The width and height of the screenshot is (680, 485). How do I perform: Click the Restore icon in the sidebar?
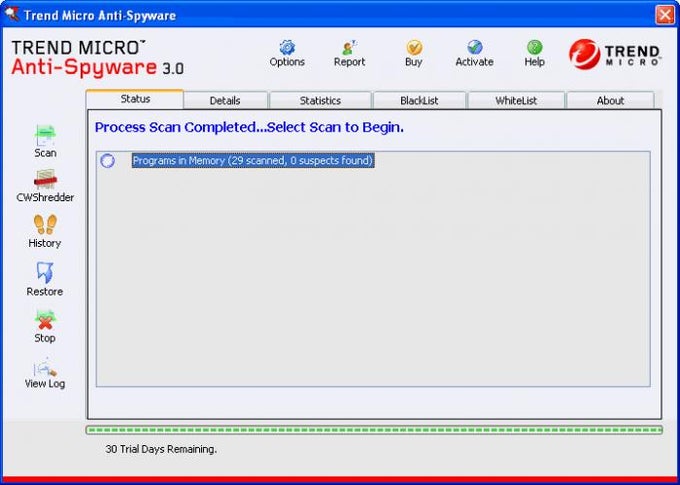tap(45, 272)
